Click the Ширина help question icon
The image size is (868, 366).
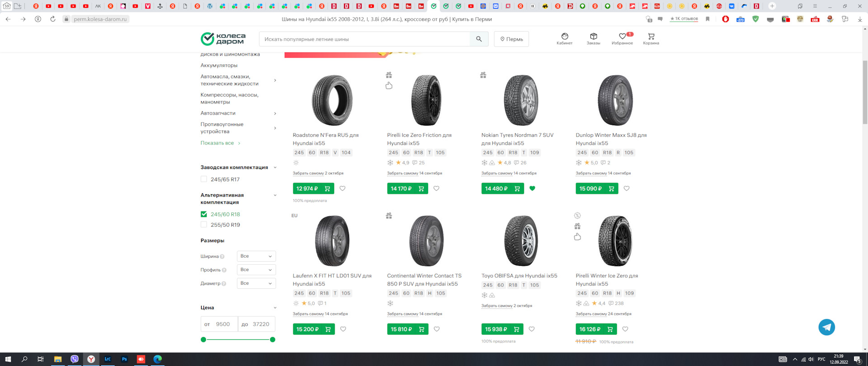pyautogui.click(x=222, y=257)
